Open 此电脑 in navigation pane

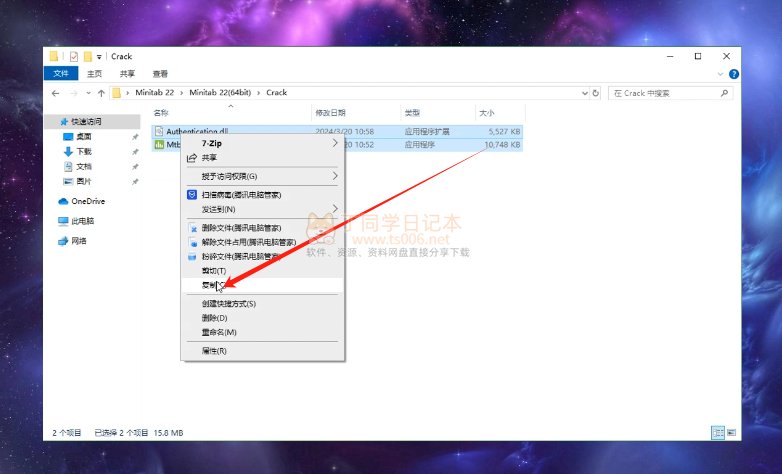(82, 221)
